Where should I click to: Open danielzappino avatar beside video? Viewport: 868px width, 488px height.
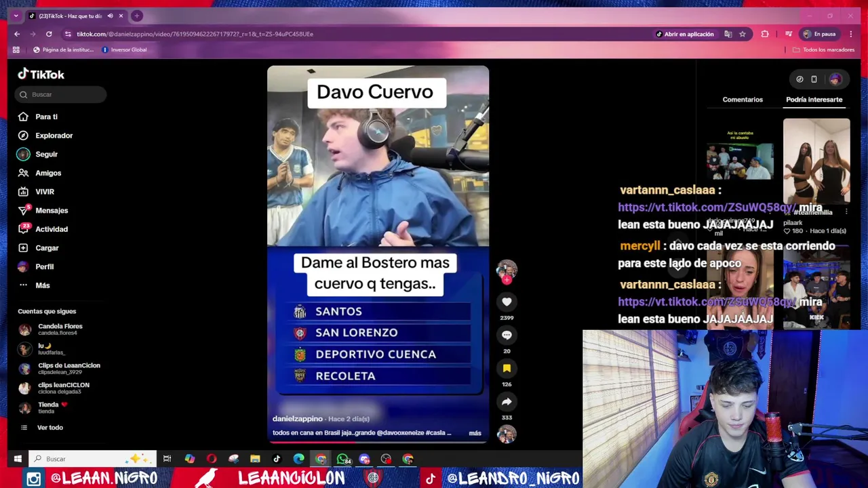point(507,270)
